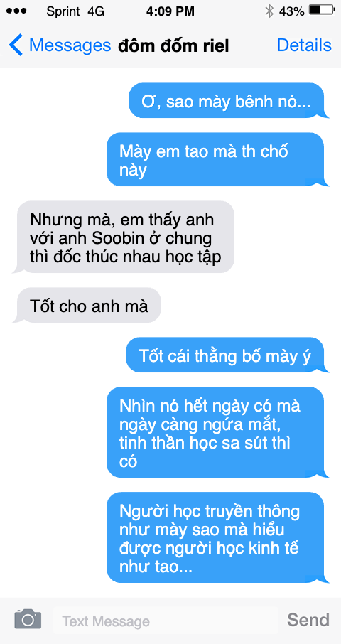Tap the Bluetooth icon in status bar
The width and height of the screenshot is (341, 644).
click(269, 11)
